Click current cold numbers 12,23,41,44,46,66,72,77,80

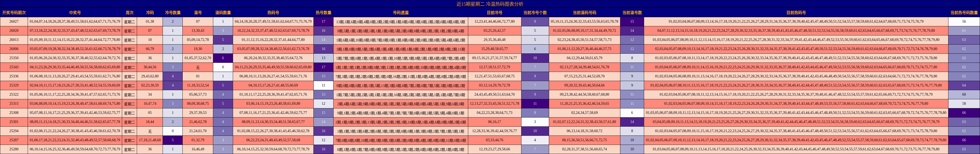tap(495, 22)
